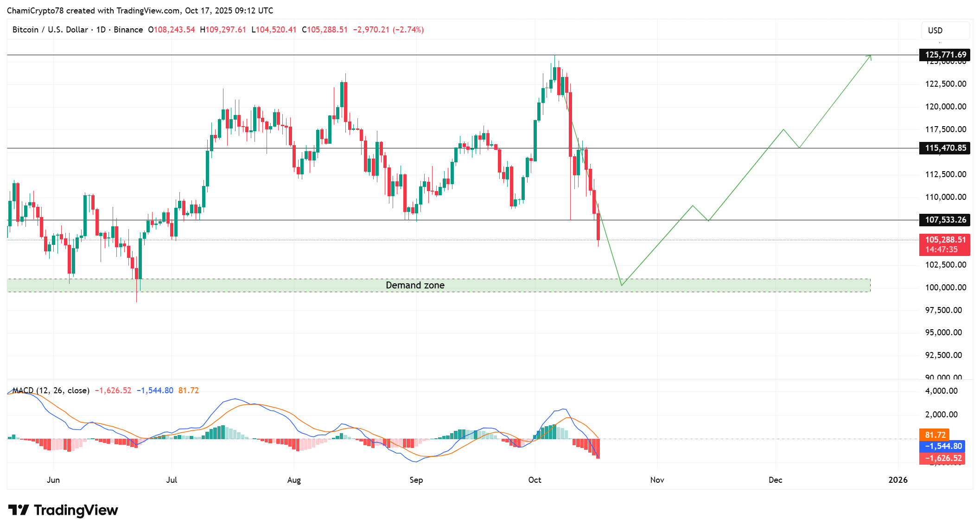Select the 115,470.85 horizontal line label
This screenshot has height=531, width=980.
tap(945, 148)
